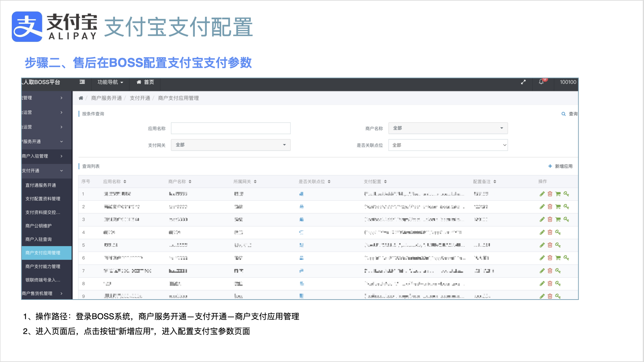Click the 新增应用 button
The width and height of the screenshot is (644, 362).
[x=560, y=166]
